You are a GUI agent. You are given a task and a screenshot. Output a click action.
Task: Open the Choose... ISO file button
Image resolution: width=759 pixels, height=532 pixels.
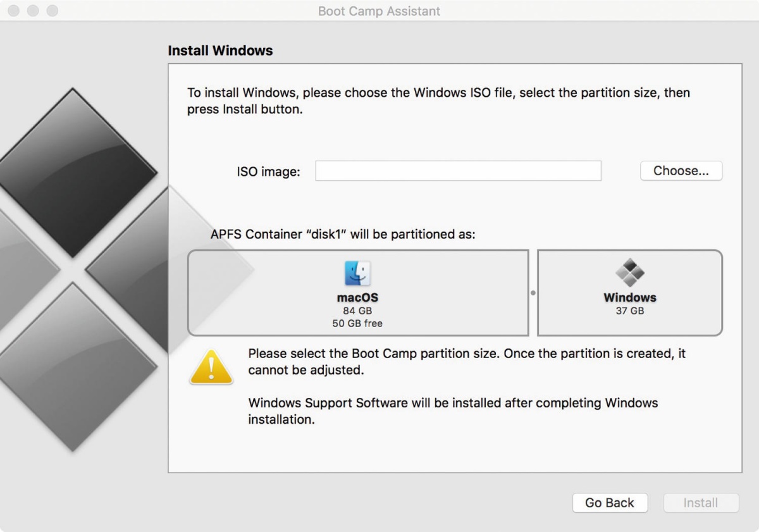point(681,171)
